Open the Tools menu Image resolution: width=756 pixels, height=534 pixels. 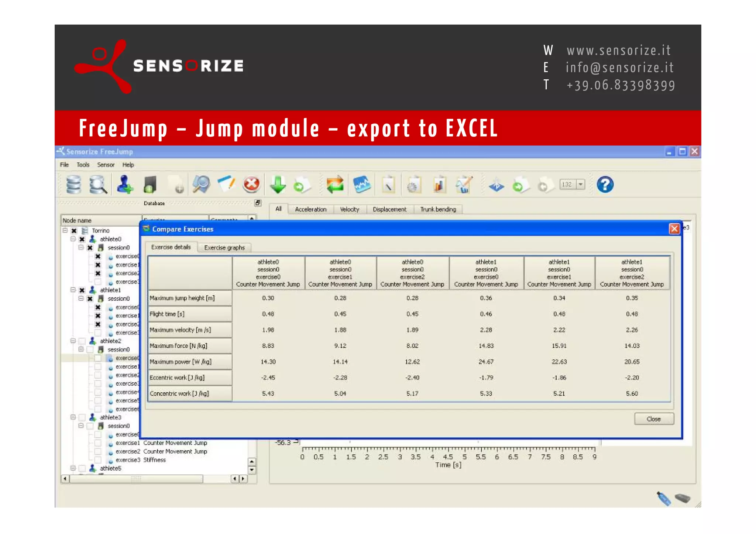click(83, 165)
